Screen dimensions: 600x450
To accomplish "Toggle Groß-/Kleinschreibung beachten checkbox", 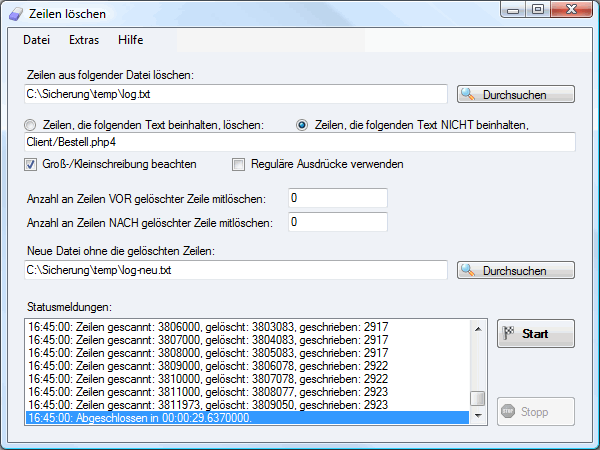I will pos(30,164).
